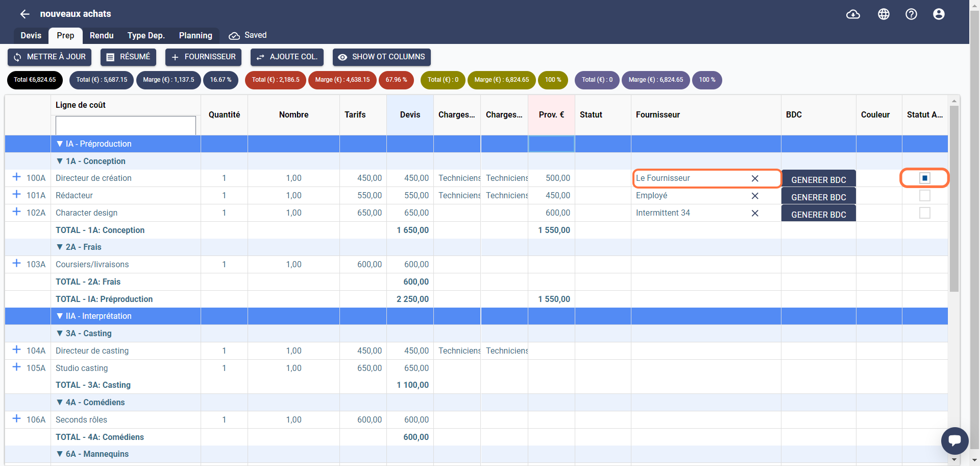Image resolution: width=980 pixels, height=466 pixels.
Task: Add a sub-line with the plus icon on row 100A
Action: (16, 177)
